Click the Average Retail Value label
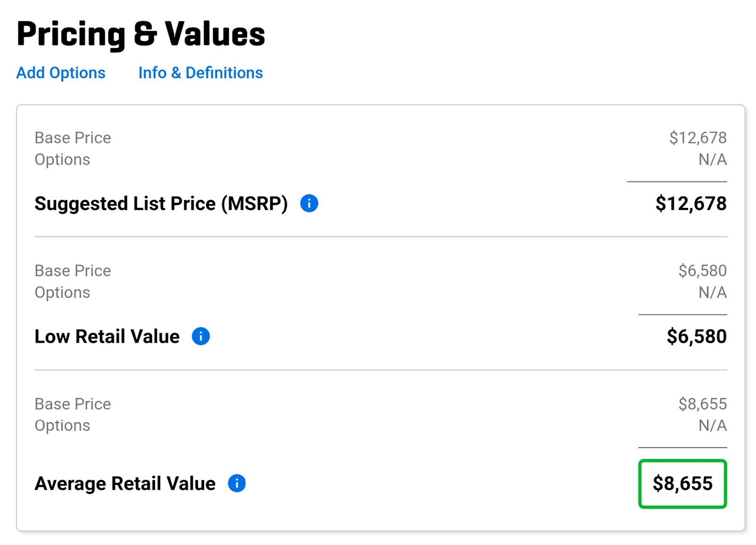 [x=125, y=484]
